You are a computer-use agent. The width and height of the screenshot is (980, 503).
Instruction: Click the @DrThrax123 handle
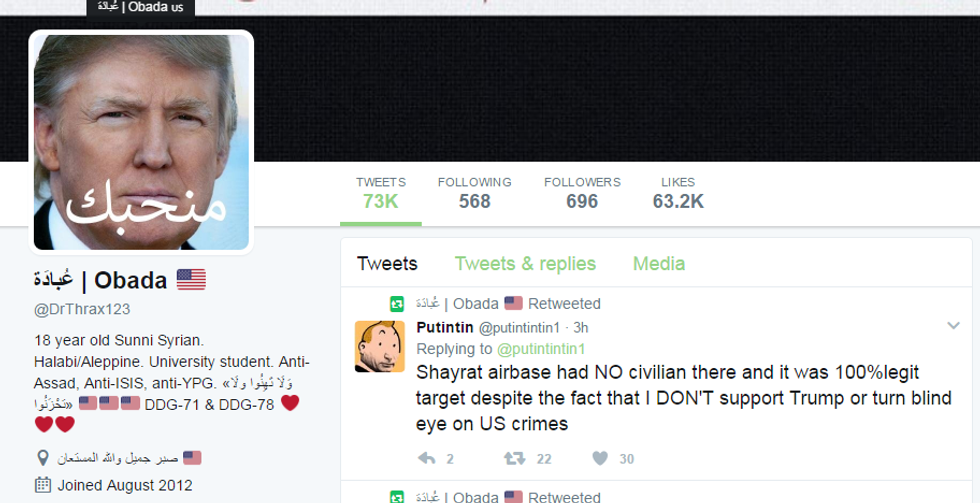[82, 309]
